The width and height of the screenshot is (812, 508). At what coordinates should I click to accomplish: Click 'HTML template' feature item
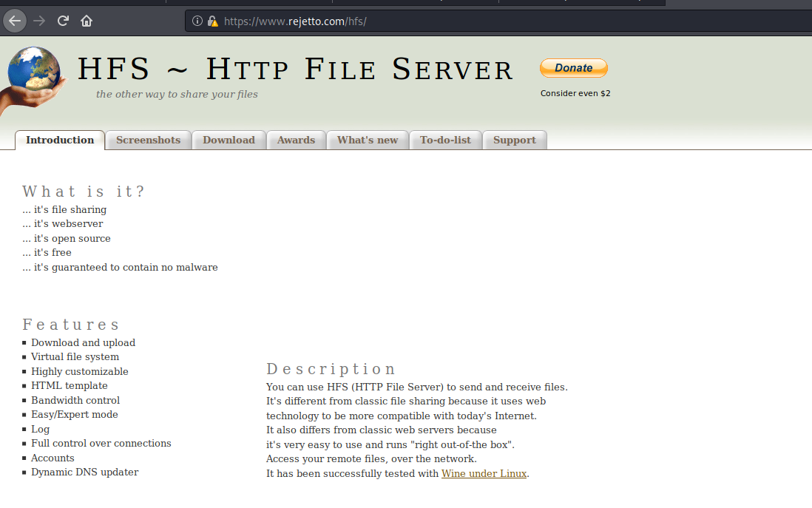click(x=70, y=386)
